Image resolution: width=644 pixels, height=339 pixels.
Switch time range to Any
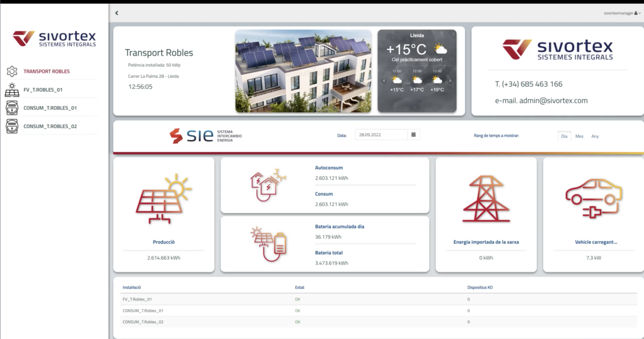[x=595, y=136]
